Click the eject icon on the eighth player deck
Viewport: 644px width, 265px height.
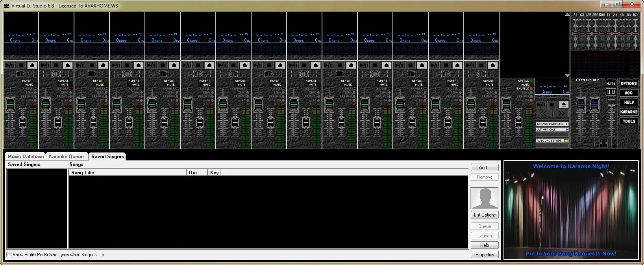coord(280,65)
